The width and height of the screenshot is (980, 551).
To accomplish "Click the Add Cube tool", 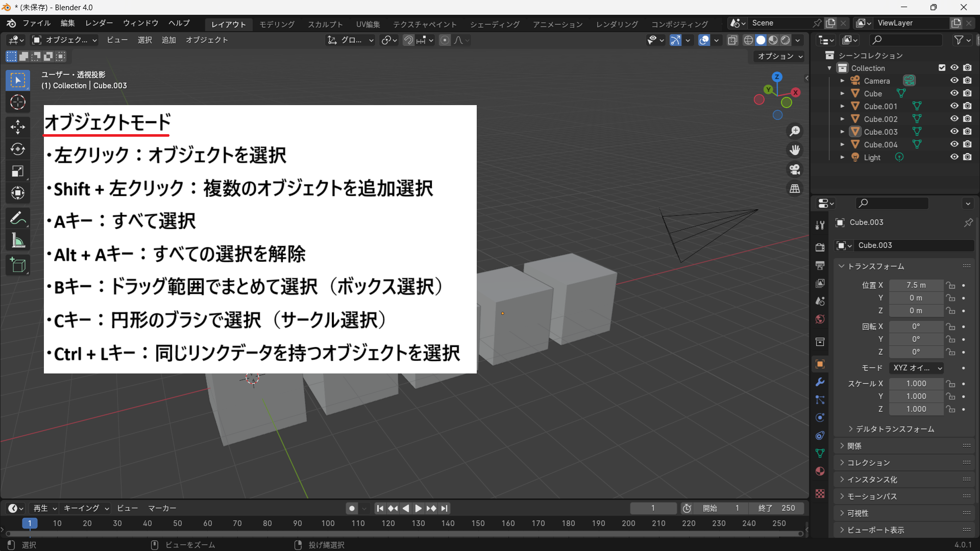I will (x=18, y=265).
